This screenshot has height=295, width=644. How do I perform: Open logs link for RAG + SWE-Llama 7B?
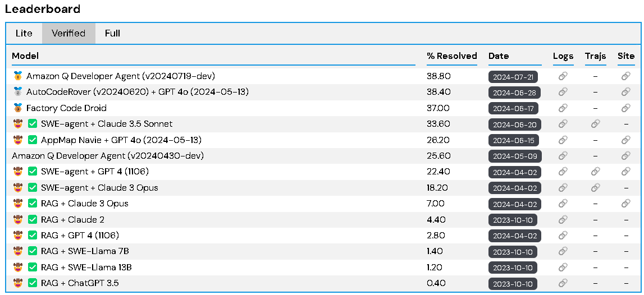(x=563, y=251)
